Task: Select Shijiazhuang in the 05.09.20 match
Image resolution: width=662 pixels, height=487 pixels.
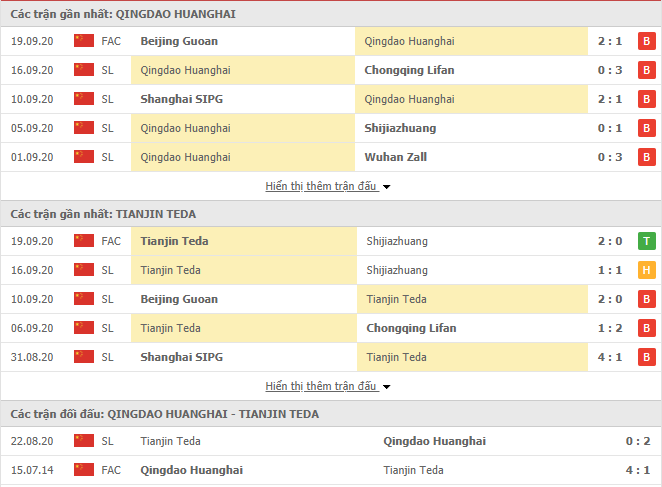Action: [400, 128]
